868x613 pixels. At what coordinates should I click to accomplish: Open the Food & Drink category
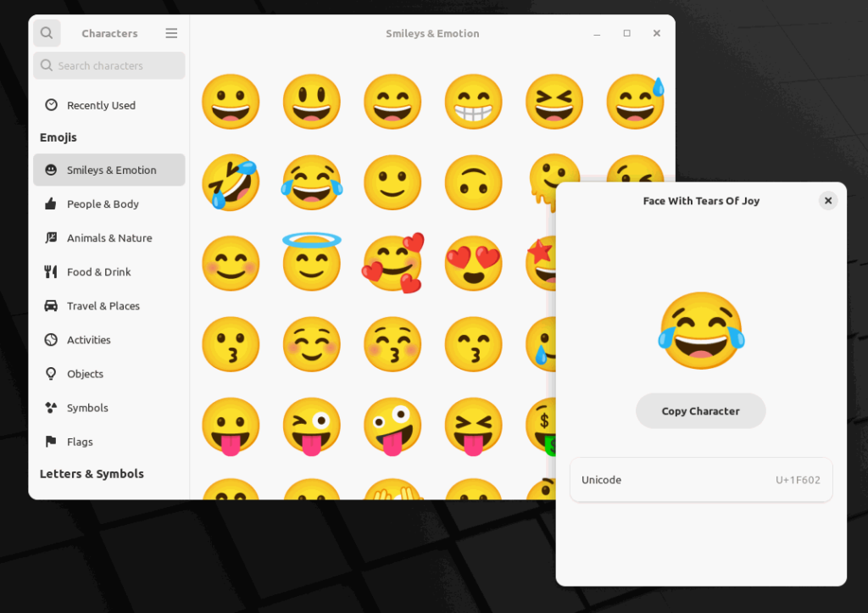point(100,271)
